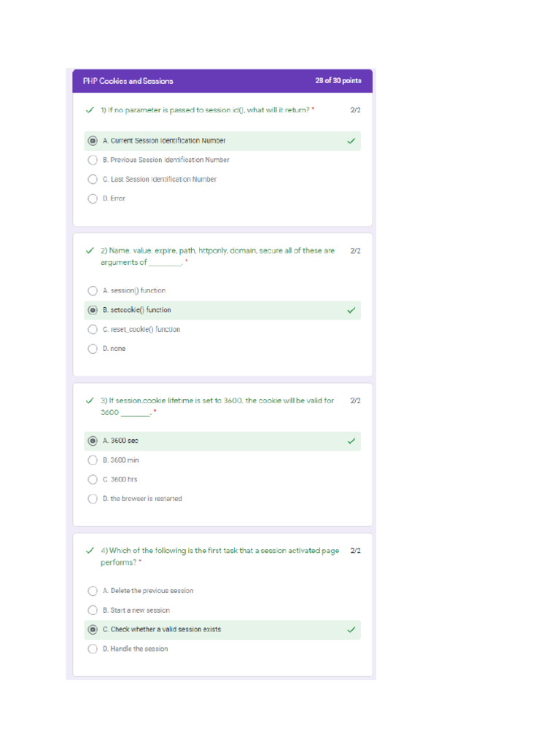Image resolution: width=560 pixels, height=747 pixels.
Task: Click the 28 of 30 points score
Action: coord(338,81)
